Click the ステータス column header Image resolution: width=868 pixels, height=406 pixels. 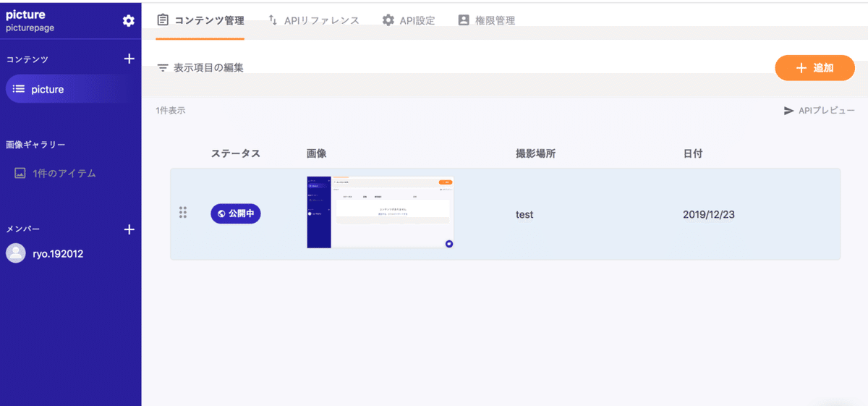coord(235,153)
